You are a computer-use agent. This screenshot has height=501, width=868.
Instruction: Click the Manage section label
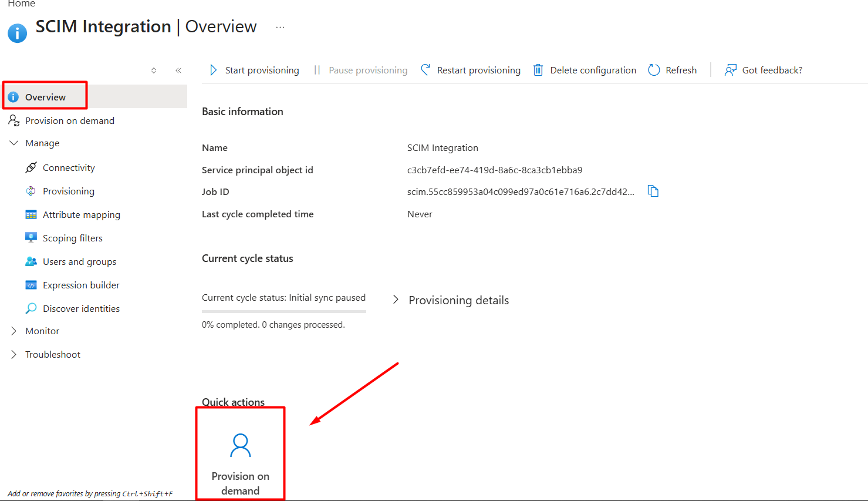coord(42,143)
